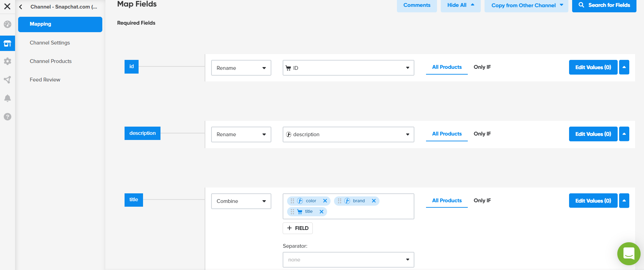
Task: Click the Search for Fields button
Action: [x=604, y=5]
